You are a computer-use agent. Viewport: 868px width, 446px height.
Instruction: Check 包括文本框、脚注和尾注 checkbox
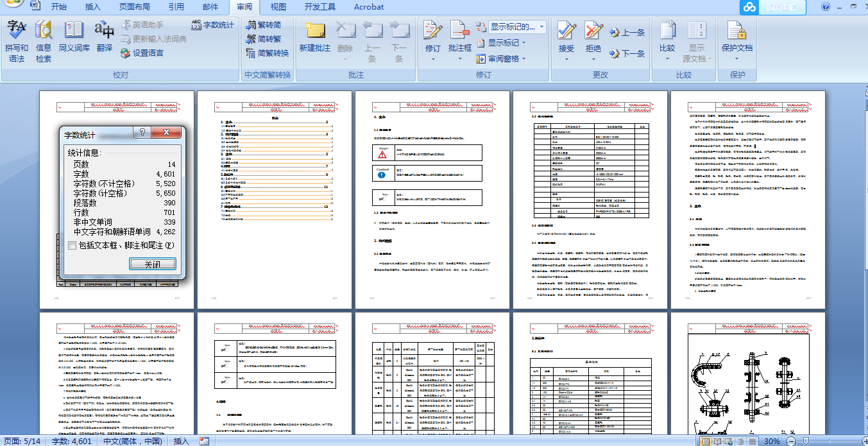[x=72, y=245]
